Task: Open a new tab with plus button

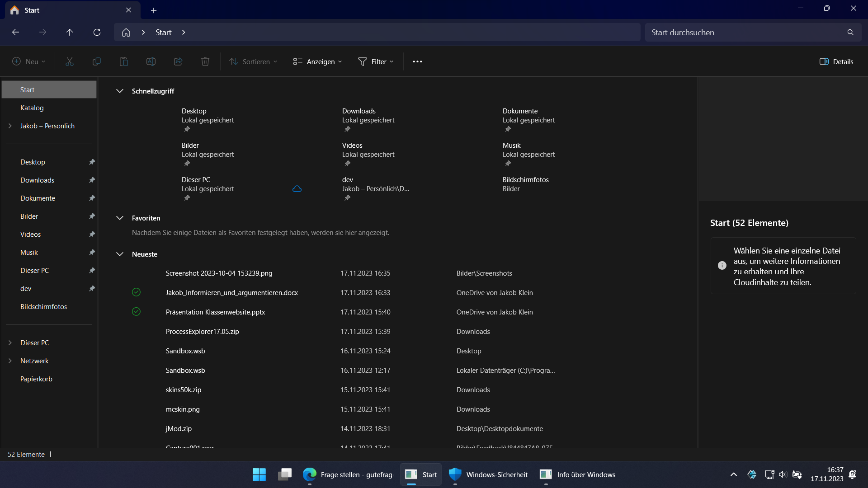Action: 154,10
